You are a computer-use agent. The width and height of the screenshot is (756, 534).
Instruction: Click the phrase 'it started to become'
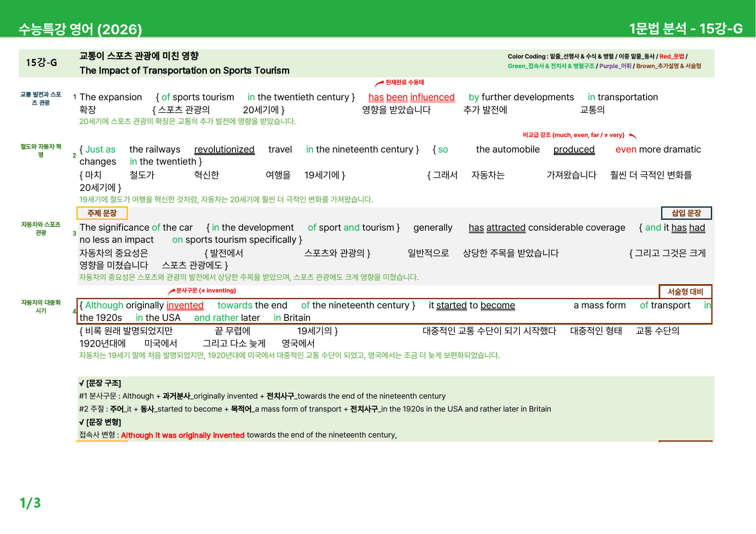tap(472, 305)
